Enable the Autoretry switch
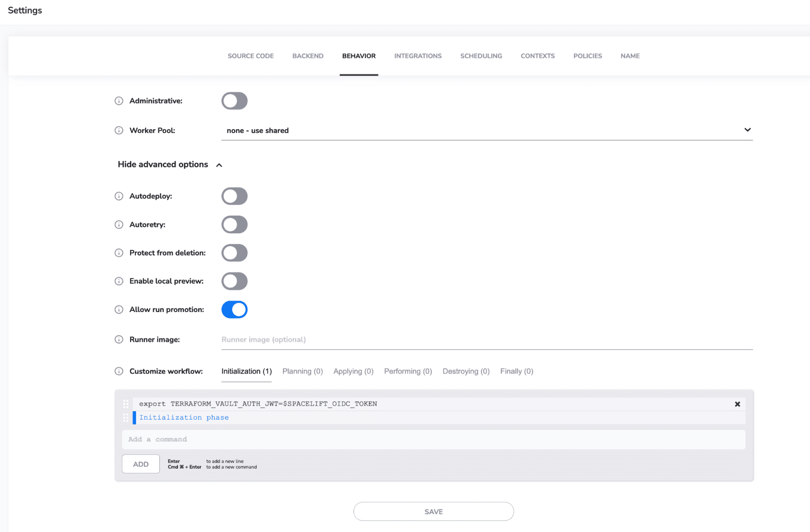This screenshot has width=810, height=532. coord(234,224)
